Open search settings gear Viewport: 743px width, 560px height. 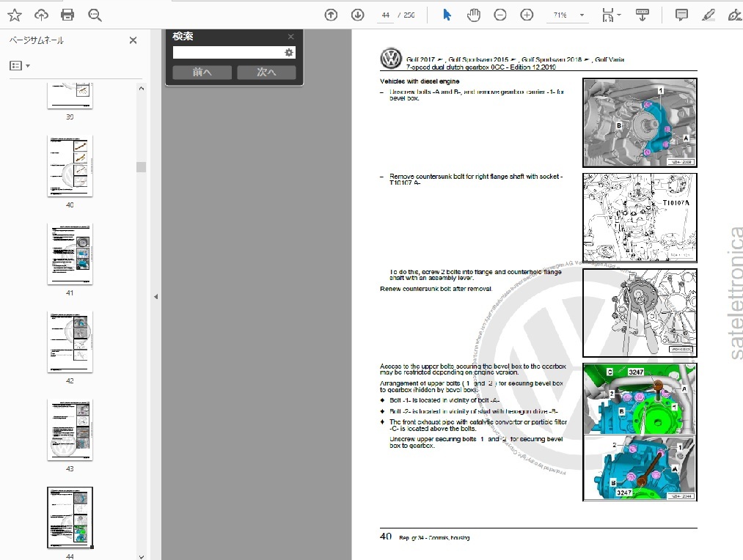click(289, 53)
